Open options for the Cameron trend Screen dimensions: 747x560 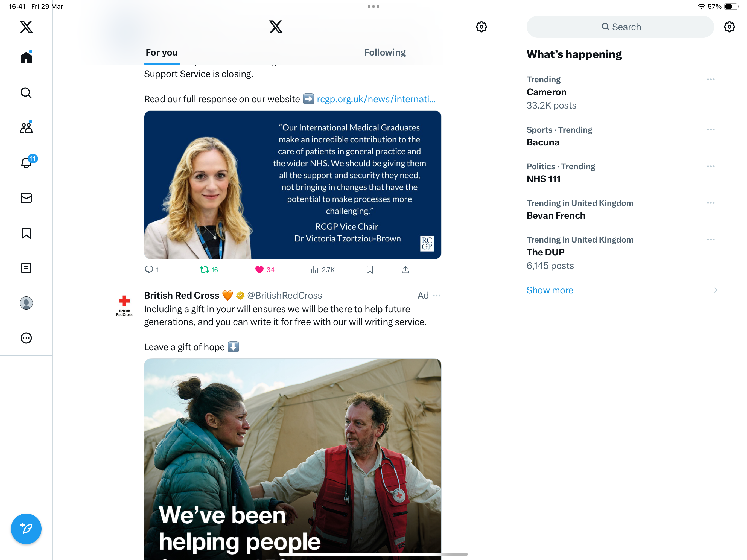[711, 79]
